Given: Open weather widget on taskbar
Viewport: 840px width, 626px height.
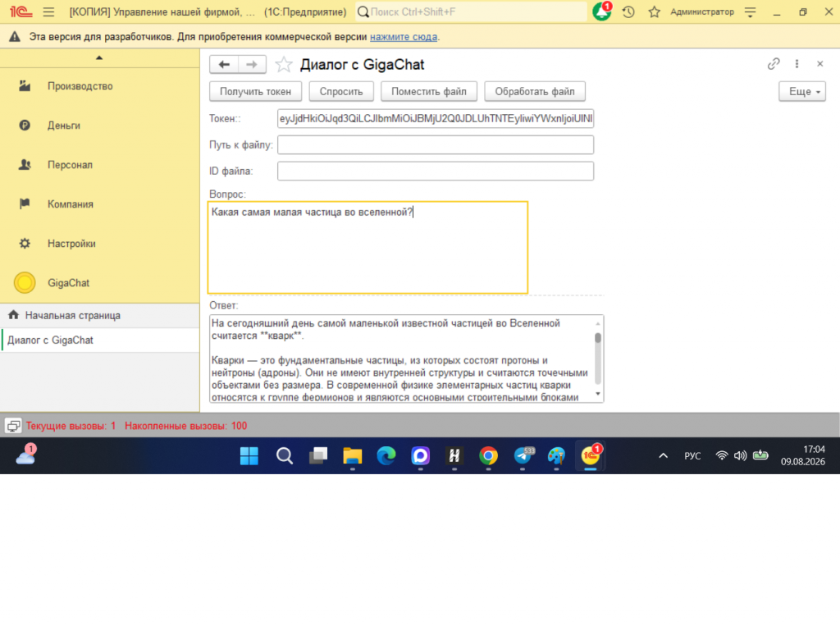Looking at the screenshot, I should 25,455.
